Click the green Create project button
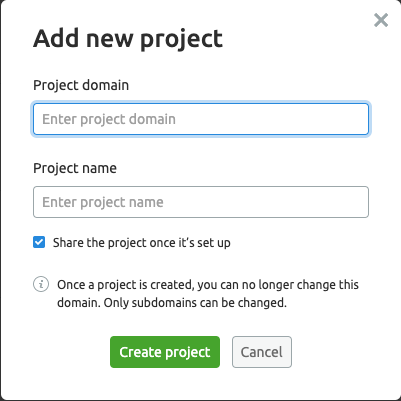This screenshot has height=401, width=401. tap(165, 352)
